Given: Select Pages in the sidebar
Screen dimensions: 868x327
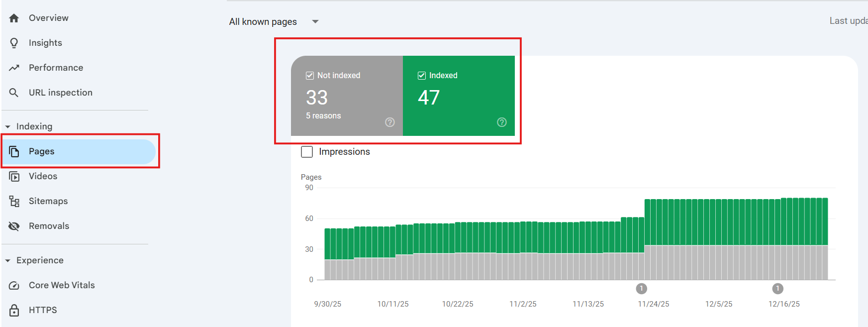Looking at the screenshot, I should (x=42, y=151).
